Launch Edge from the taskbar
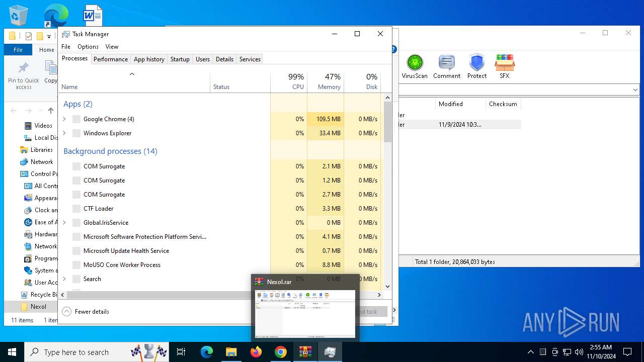Viewport: 644px width, 362px height. [207, 352]
